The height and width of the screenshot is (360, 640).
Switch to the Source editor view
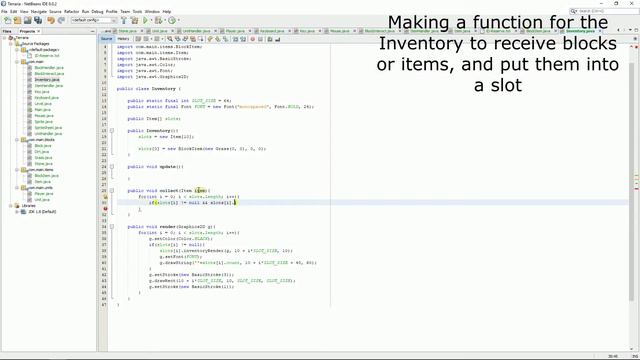(107, 39)
